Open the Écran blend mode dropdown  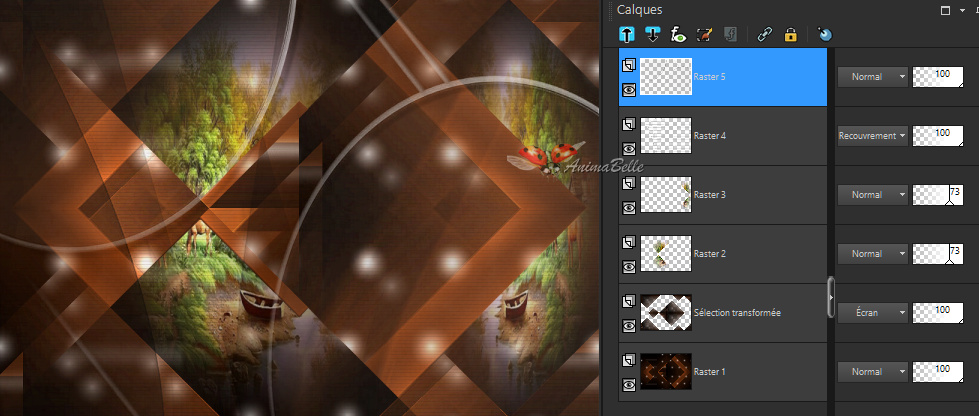(x=872, y=313)
